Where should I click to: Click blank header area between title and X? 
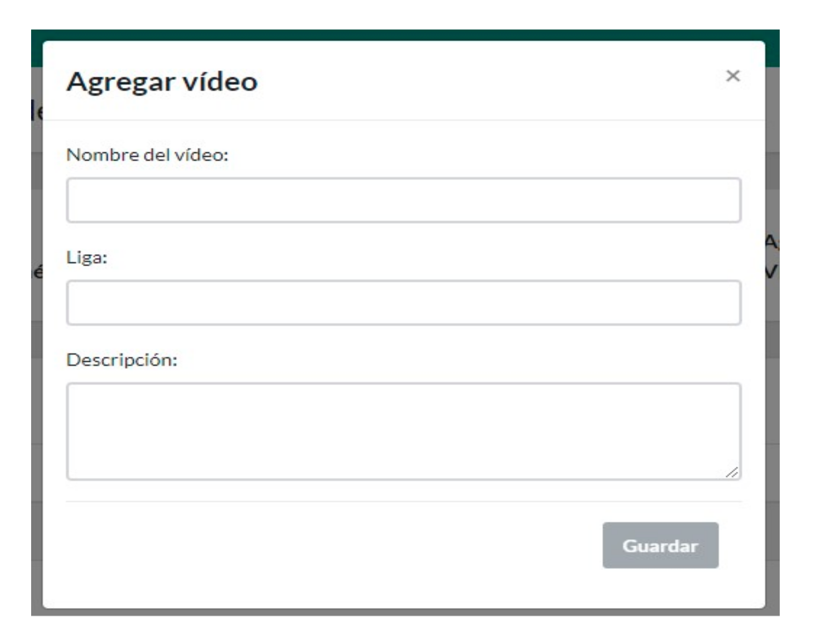(x=483, y=80)
